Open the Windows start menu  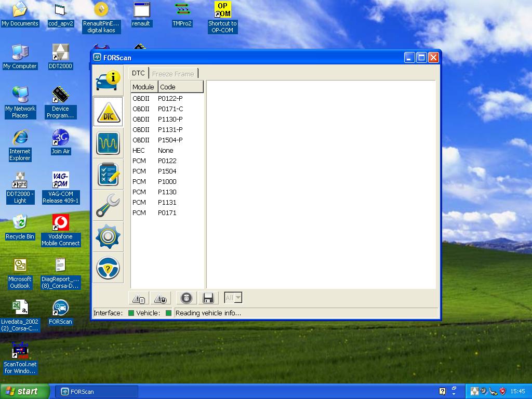tap(25, 391)
